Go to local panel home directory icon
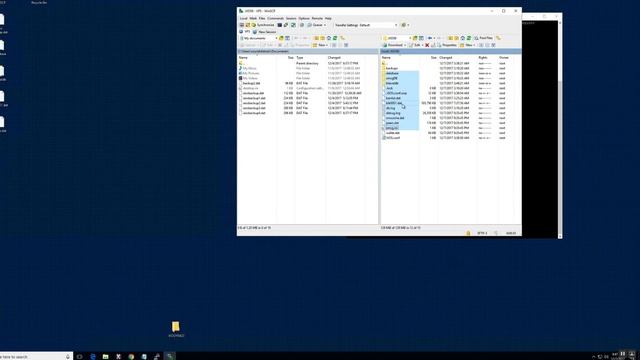The width and height of the screenshot is (640, 360). coord(329,38)
